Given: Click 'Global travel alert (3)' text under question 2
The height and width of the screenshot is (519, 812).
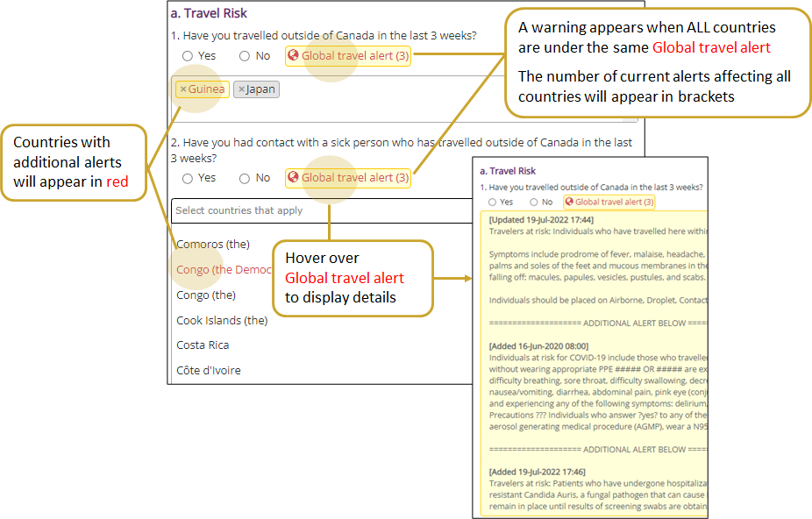Looking at the screenshot, I should (354, 178).
